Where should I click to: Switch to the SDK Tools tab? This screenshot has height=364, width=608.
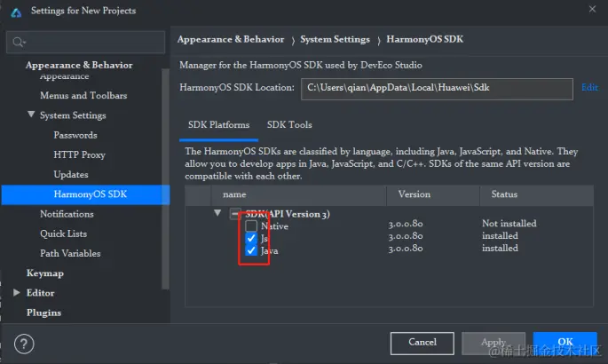[x=289, y=125]
